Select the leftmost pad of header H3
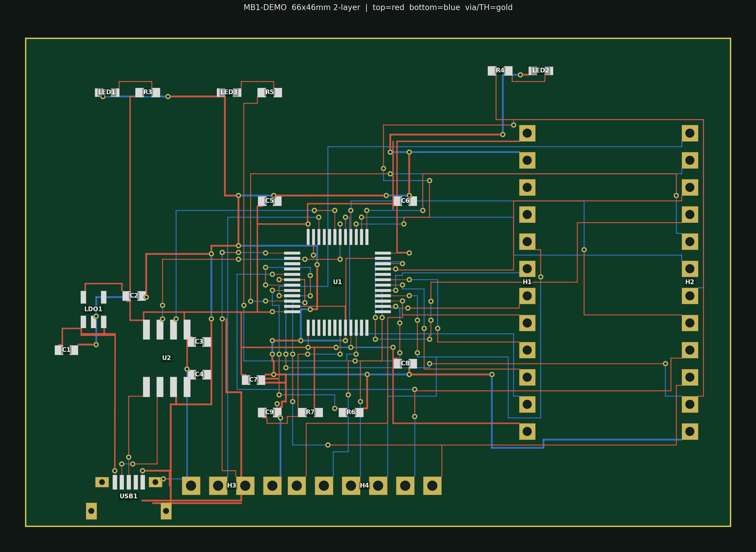 click(191, 485)
